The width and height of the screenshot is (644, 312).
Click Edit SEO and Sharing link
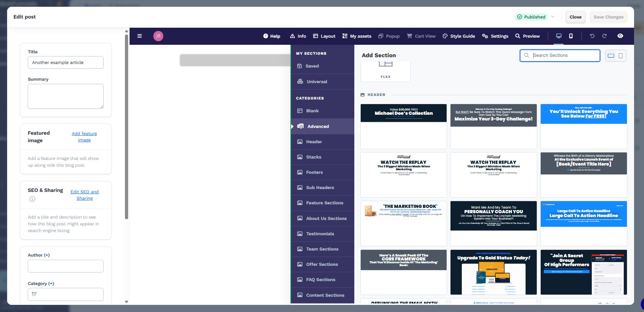point(84,195)
